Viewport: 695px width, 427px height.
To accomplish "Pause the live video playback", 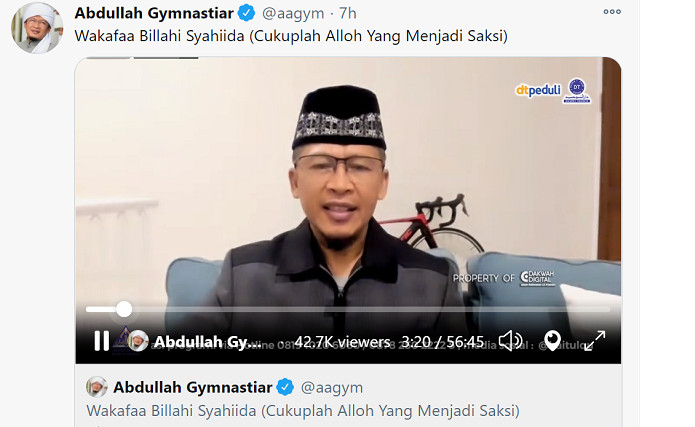I will [x=102, y=341].
